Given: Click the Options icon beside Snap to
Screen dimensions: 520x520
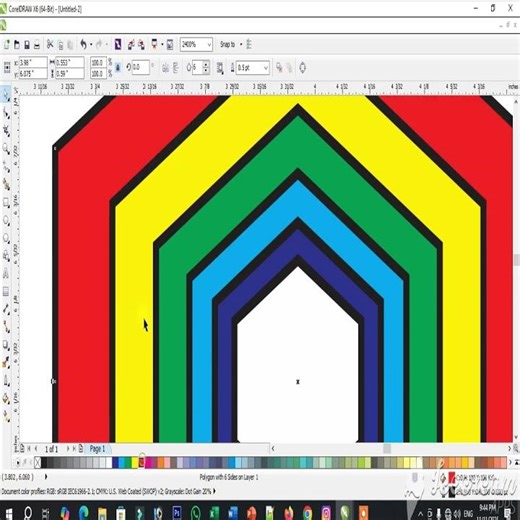Looking at the screenshot, I should tap(249, 44).
